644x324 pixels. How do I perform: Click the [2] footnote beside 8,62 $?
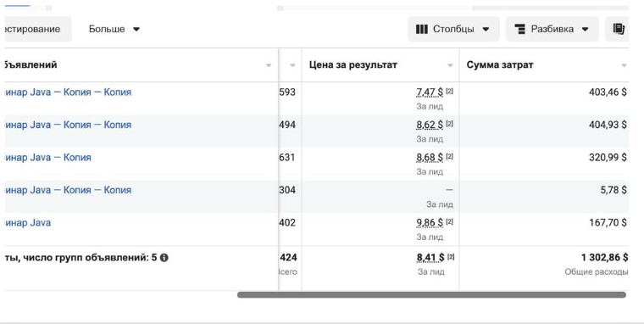pos(450,124)
